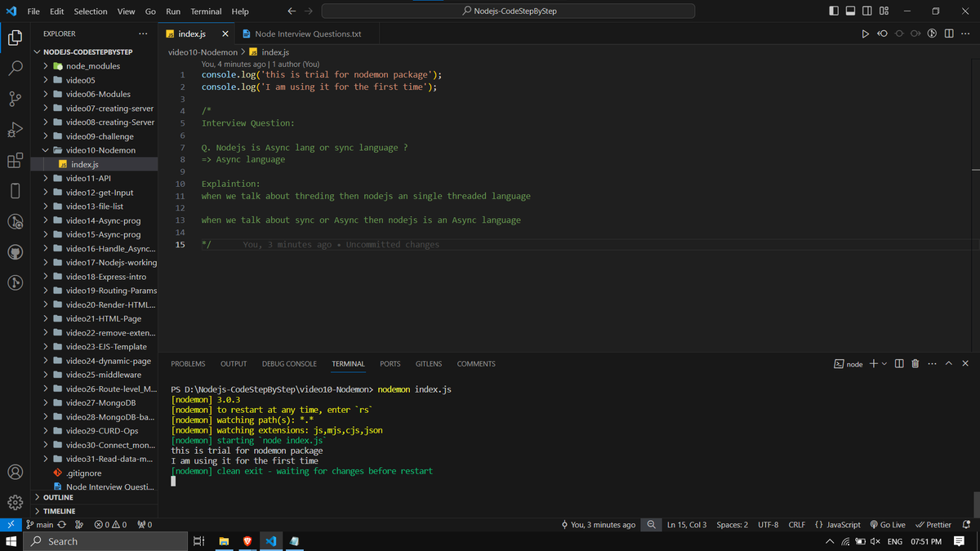Open editor More Actions ellipsis
Image resolution: width=980 pixels, height=551 pixels.
[964, 34]
